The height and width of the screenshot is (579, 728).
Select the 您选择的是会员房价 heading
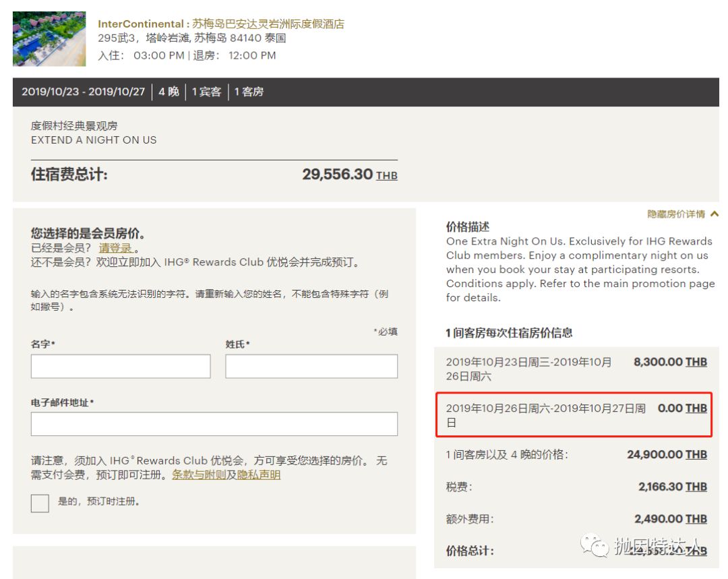tap(88, 233)
